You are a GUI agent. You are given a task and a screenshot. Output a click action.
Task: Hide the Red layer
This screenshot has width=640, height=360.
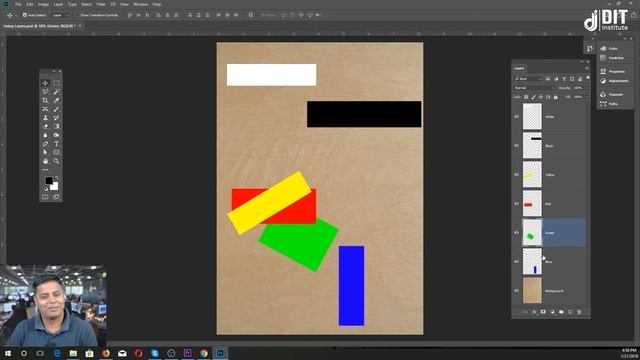[x=516, y=204]
